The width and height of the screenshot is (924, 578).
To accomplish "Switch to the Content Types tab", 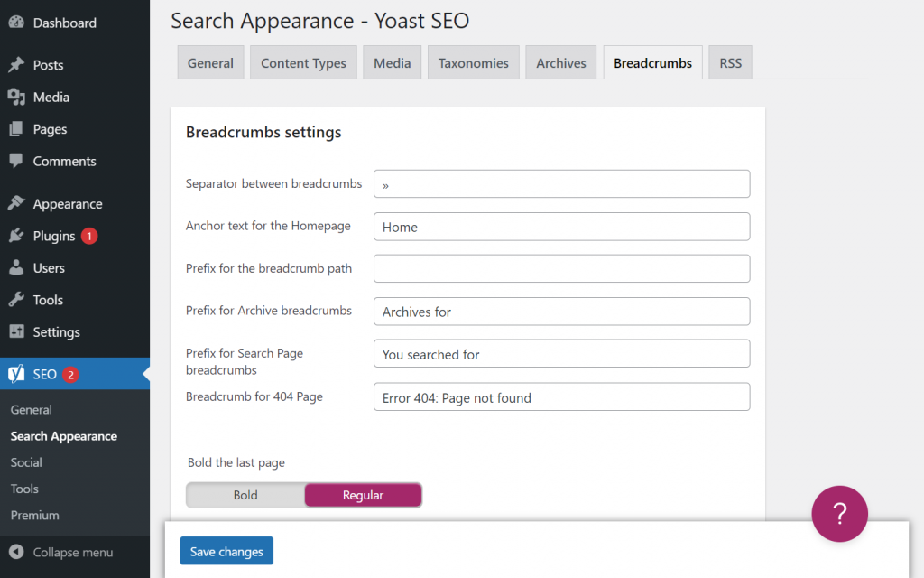I will pos(303,63).
